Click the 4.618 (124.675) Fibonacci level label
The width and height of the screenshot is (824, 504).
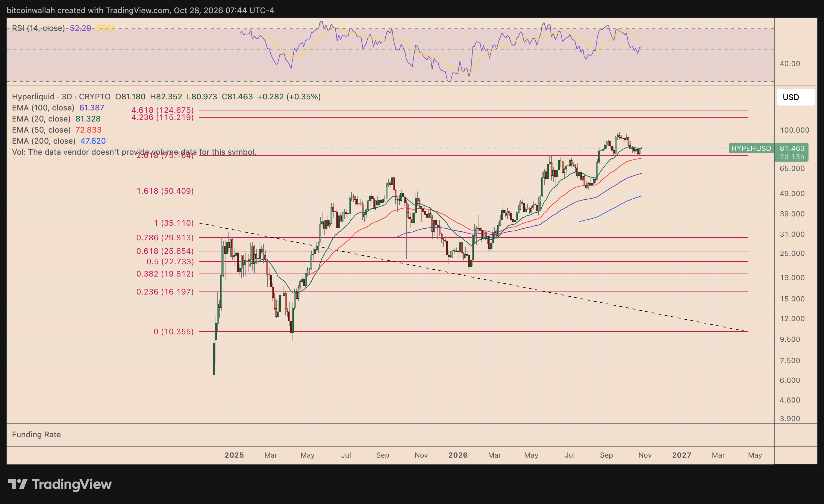[x=163, y=110]
